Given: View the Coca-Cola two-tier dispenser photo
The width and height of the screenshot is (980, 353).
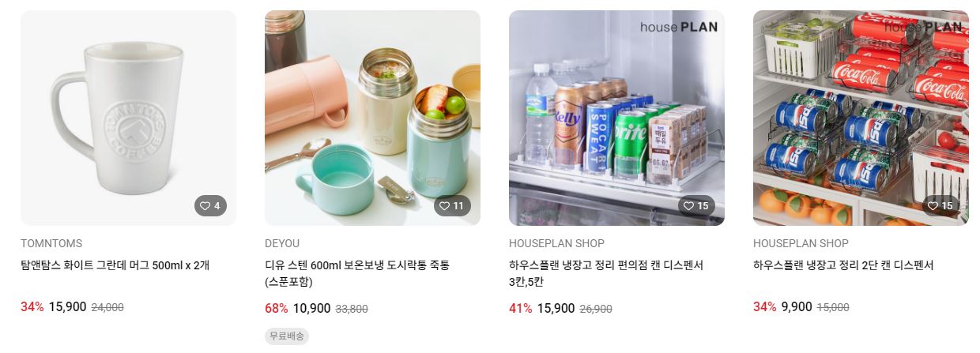Looking at the screenshot, I should click(x=861, y=118).
